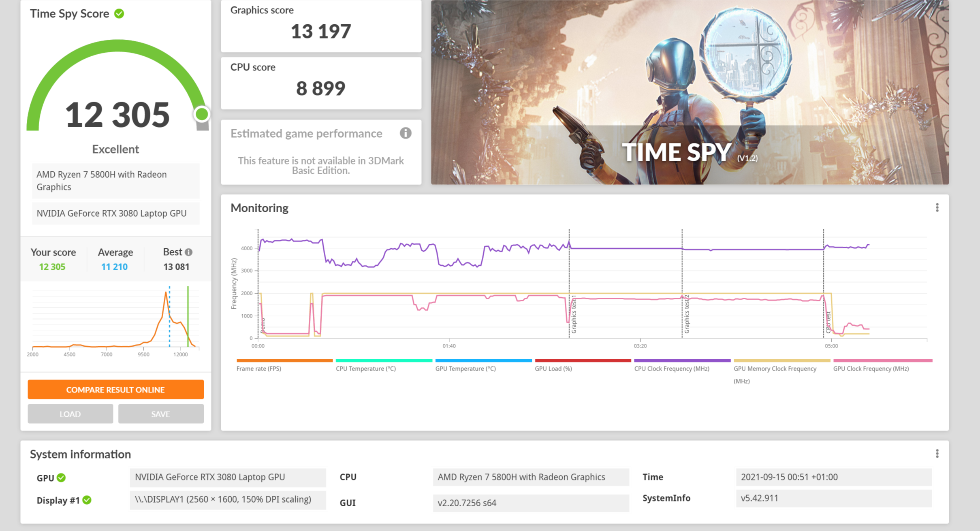This screenshot has width=980, height=531.
Task: Click the Time Spy banner image
Action: (x=690, y=92)
